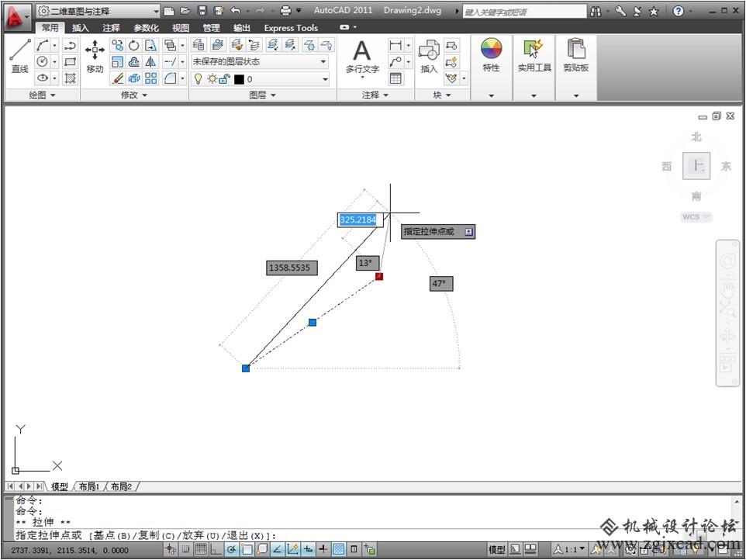Screen dimensions: 746x560
Task: Open Layer Properties manager
Action: tap(199, 45)
